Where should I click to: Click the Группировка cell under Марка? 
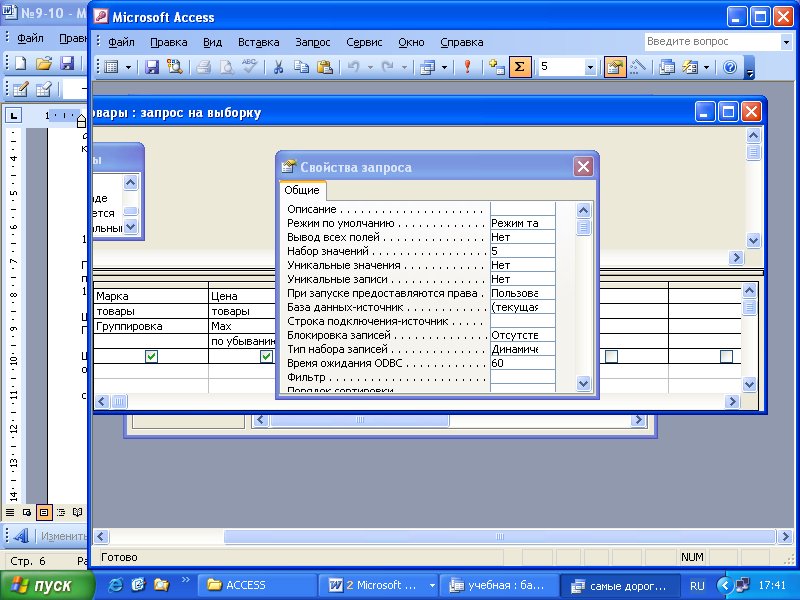(x=151, y=327)
